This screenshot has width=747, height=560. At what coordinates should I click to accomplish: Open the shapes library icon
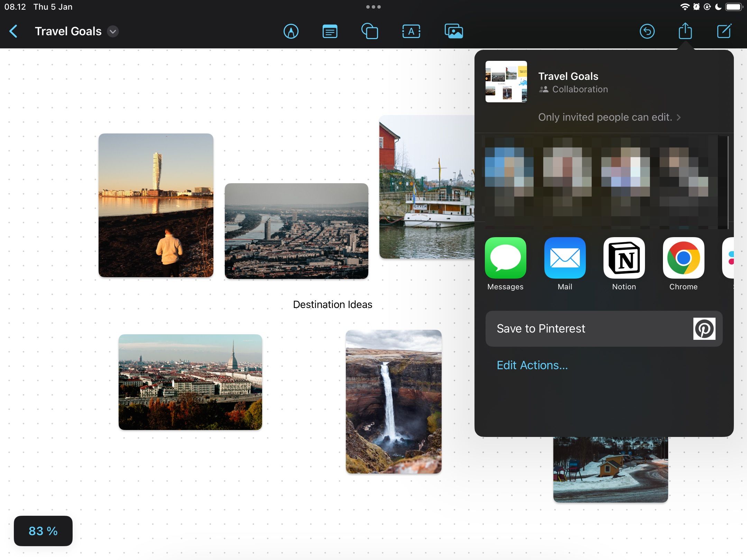pyautogui.click(x=370, y=31)
